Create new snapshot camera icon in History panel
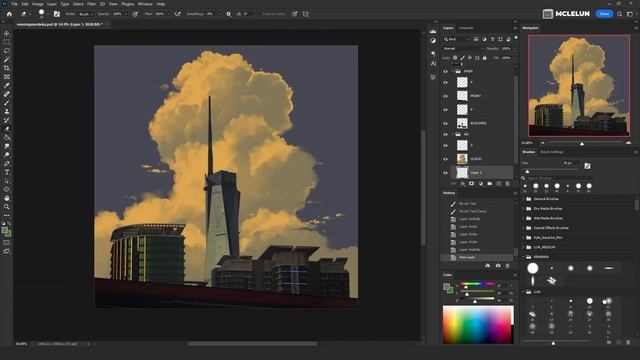 [x=498, y=266]
